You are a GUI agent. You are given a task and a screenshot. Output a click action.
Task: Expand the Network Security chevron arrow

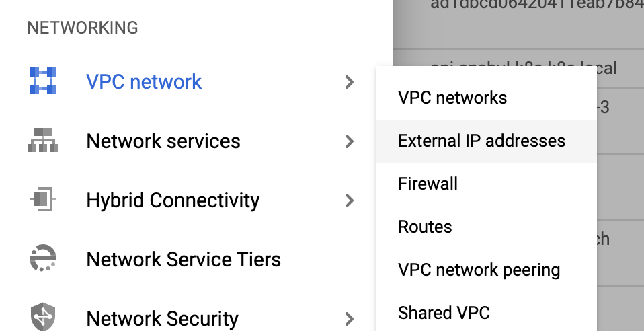click(x=350, y=319)
